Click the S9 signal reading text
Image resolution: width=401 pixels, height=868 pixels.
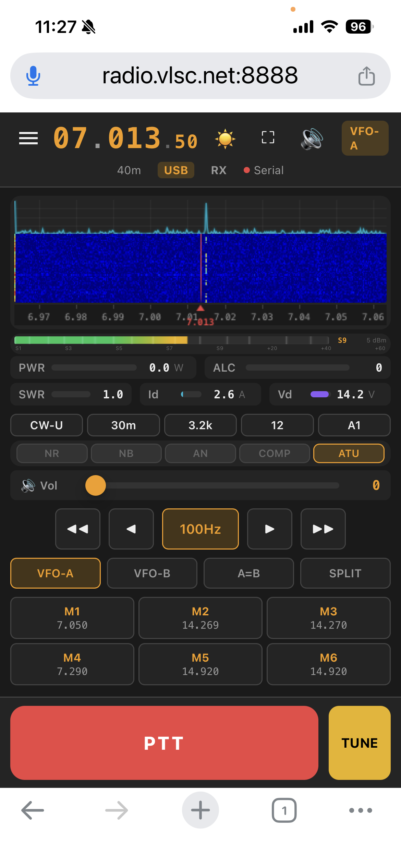click(x=342, y=340)
